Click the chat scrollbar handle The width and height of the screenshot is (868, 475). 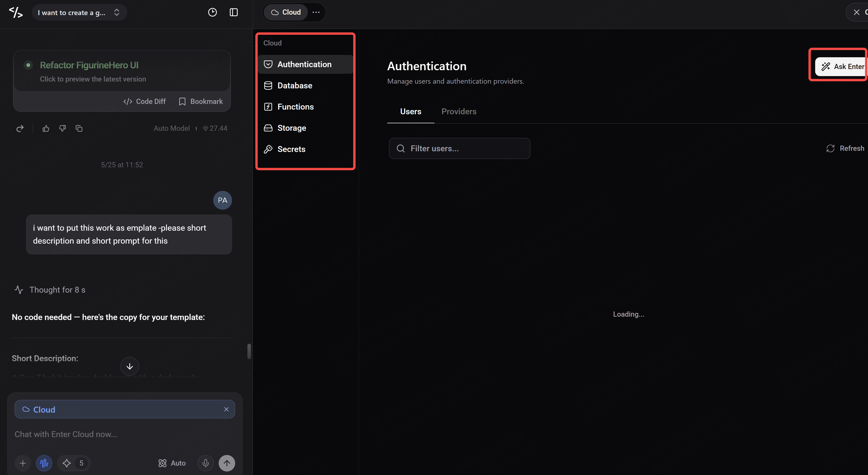pos(249,351)
